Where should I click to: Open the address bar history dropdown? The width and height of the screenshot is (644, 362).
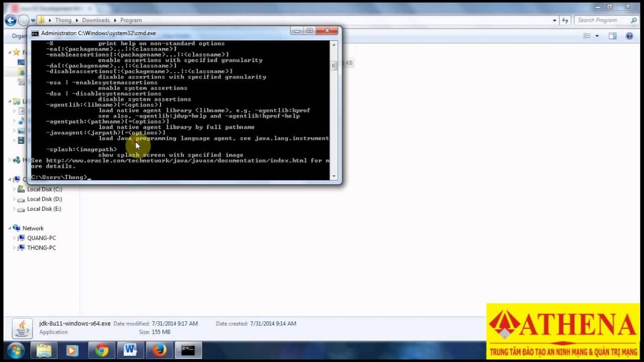(x=554, y=20)
